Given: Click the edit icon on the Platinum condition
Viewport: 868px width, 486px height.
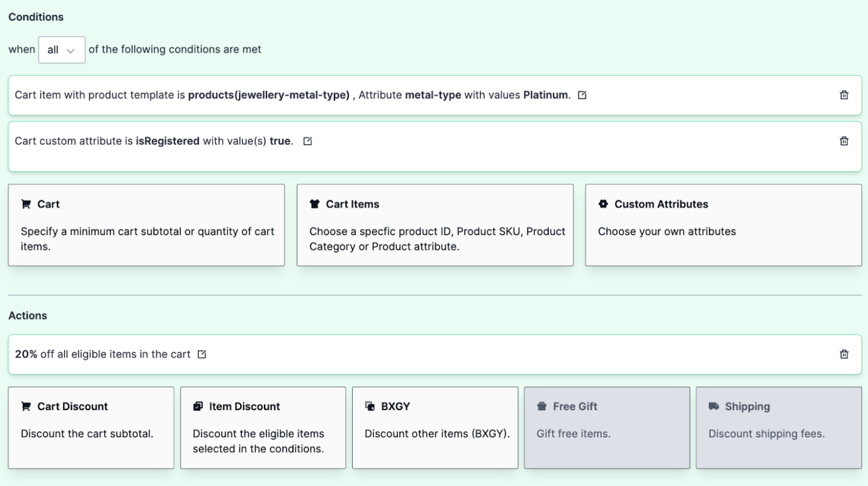Looking at the screenshot, I should click(x=582, y=95).
